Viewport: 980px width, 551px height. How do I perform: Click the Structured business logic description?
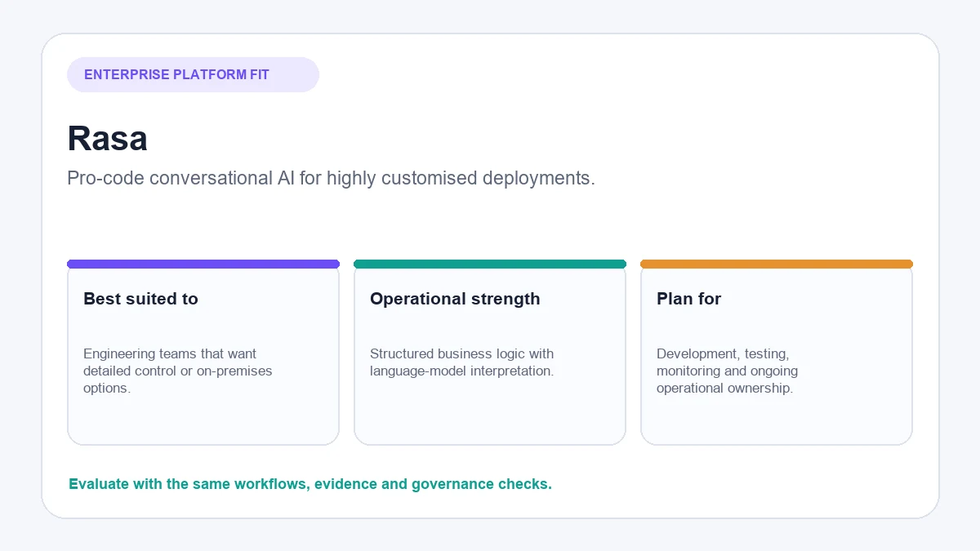[x=462, y=362]
